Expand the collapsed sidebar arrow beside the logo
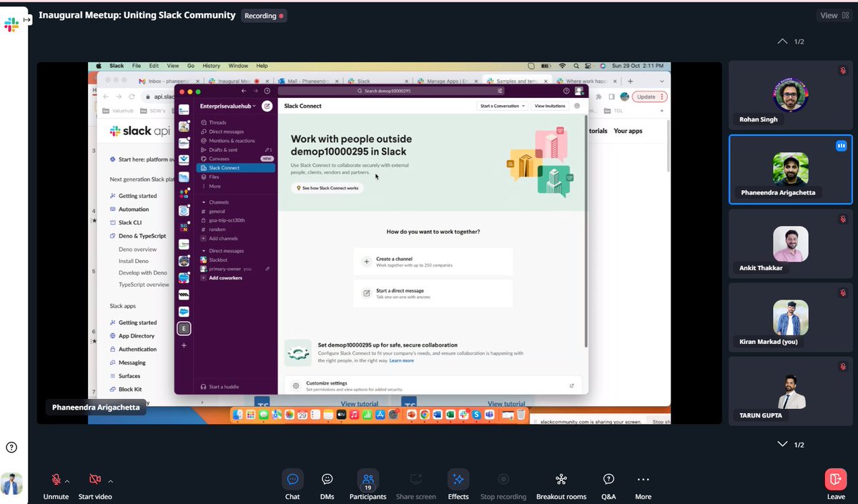 click(26, 20)
